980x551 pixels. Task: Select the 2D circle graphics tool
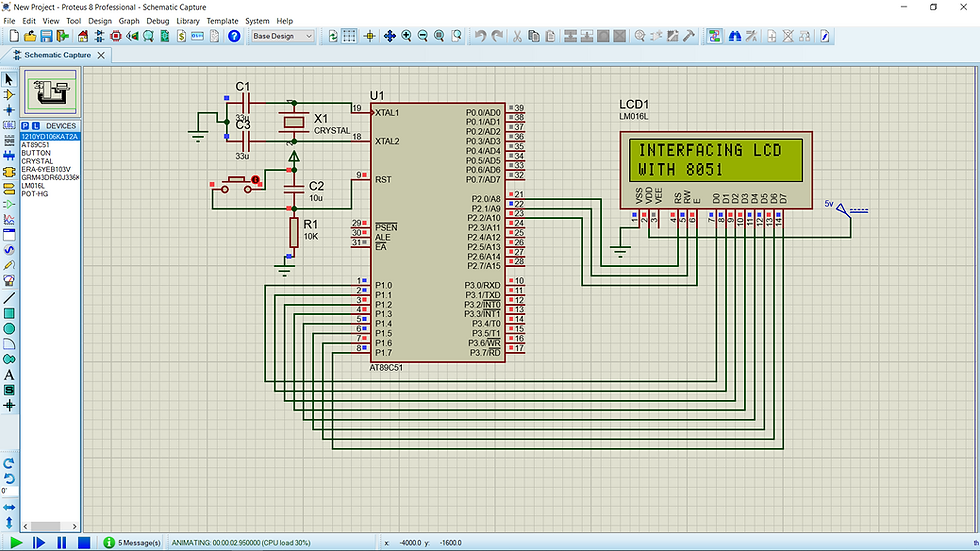pos(9,328)
